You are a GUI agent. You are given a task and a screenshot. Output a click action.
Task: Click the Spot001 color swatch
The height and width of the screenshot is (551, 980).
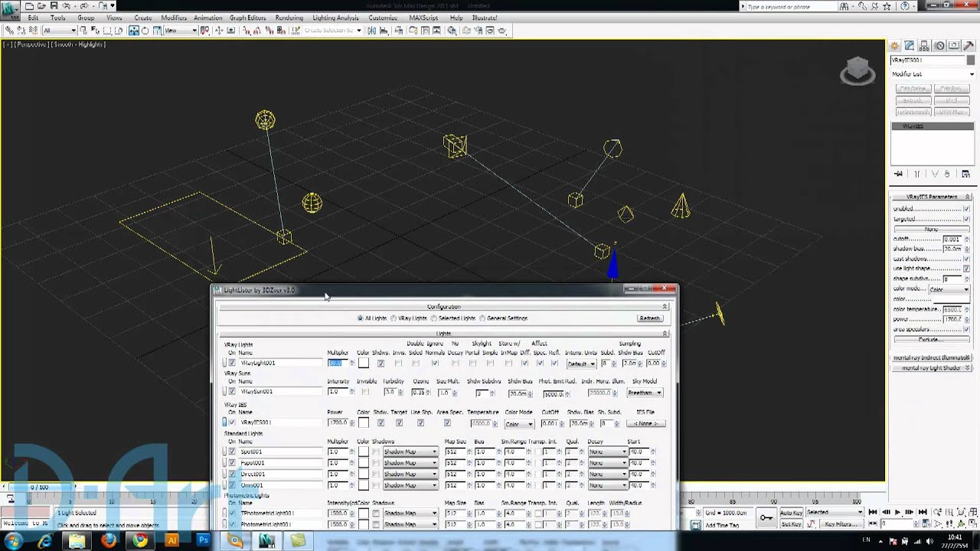[x=364, y=452]
